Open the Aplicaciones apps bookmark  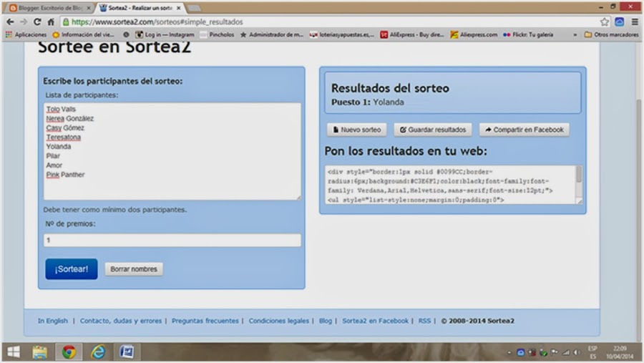pos(26,34)
